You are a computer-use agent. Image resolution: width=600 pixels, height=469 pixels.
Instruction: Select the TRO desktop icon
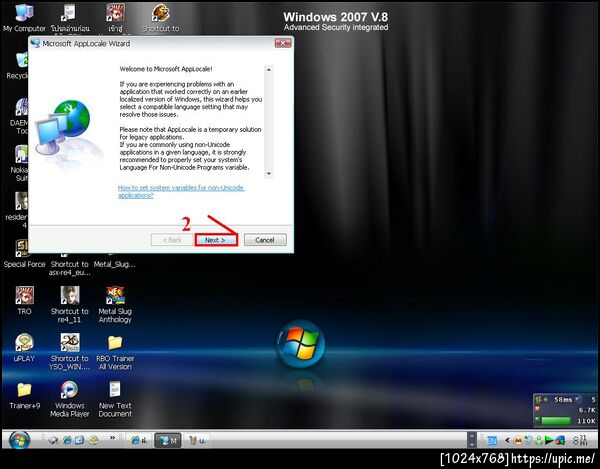click(x=24, y=300)
